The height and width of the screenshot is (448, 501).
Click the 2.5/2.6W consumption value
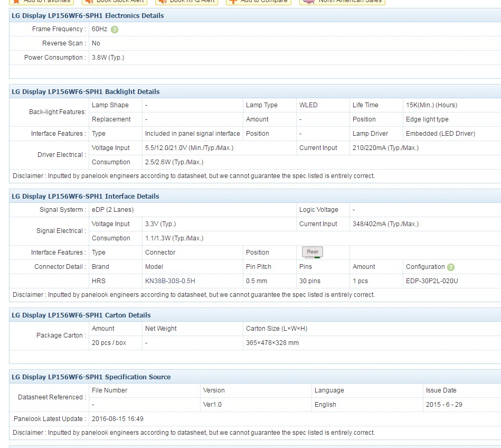(174, 162)
